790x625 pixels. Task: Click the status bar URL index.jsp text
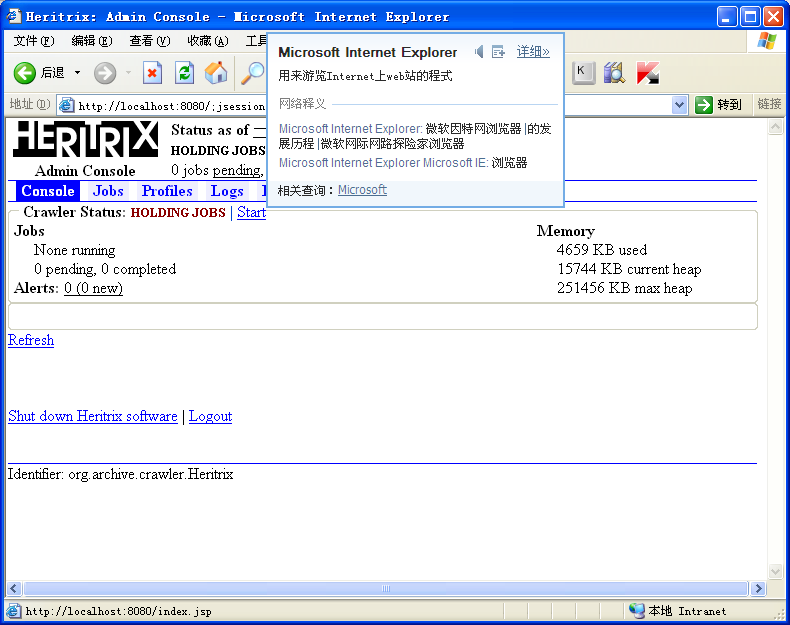pyautogui.click(x=118, y=611)
